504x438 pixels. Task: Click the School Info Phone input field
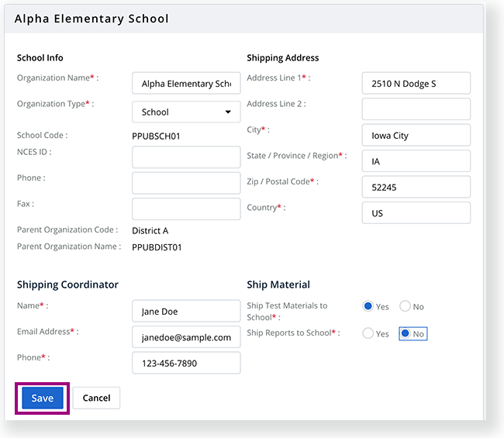(186, 183)
